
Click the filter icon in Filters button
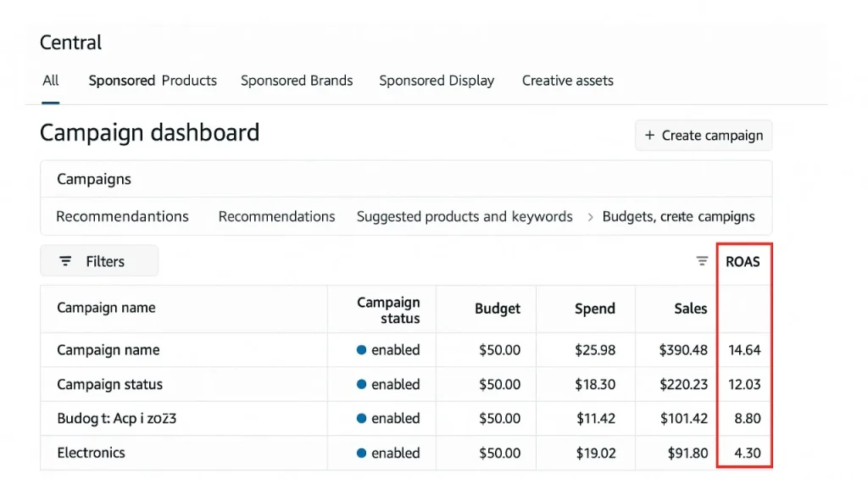point(65,261)
